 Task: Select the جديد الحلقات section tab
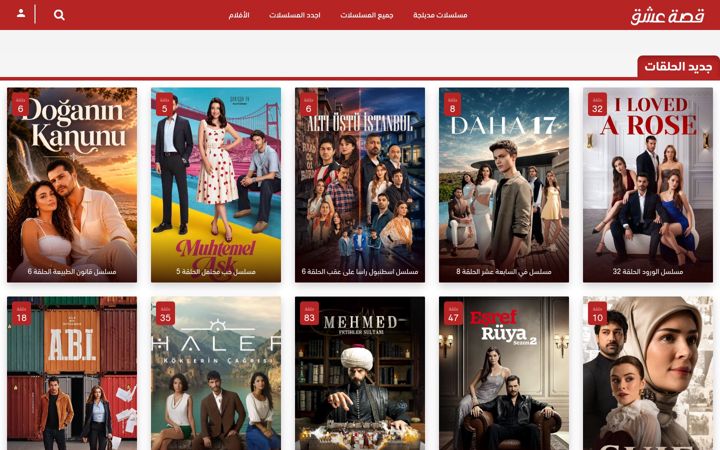point(678,67)
